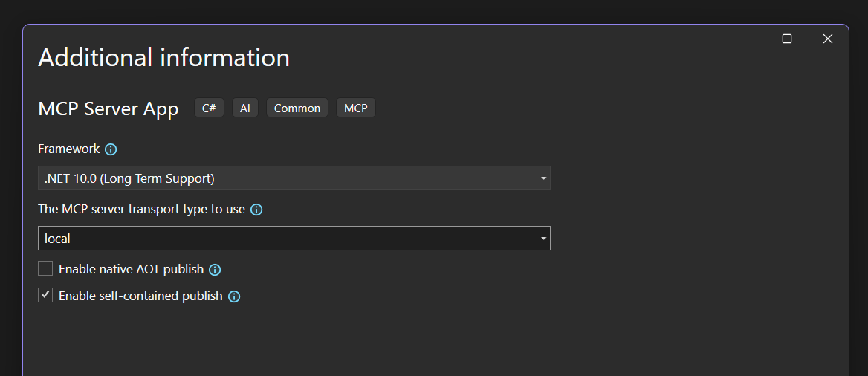
Task: Click the C# tag
Action: point(209,108)
